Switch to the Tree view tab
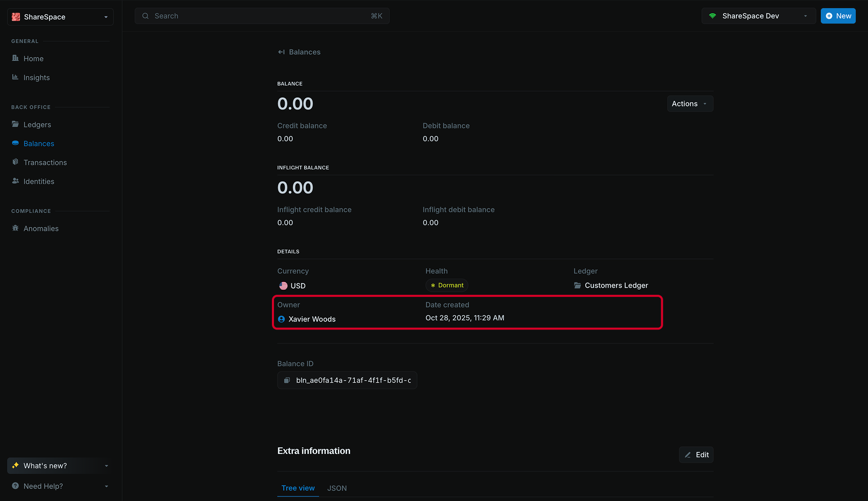The image size is (868, 501). (298, 488)
